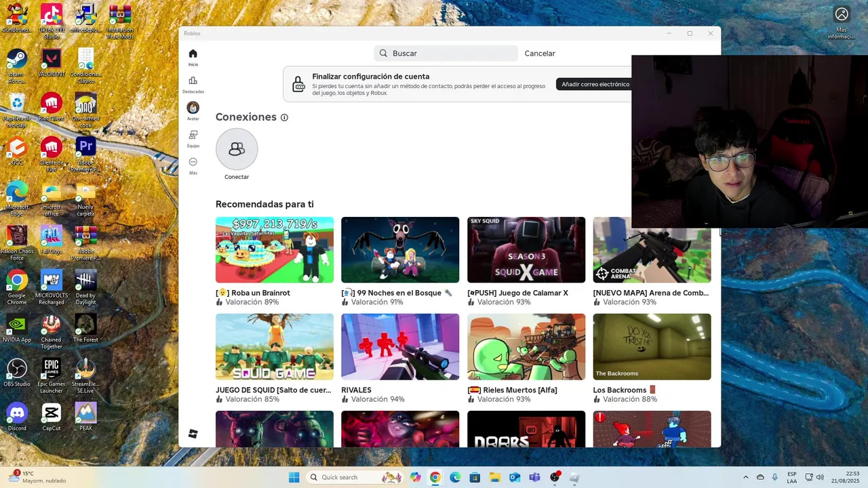
Task: Open the Windows Start menu
Action: tap(294, 477)
